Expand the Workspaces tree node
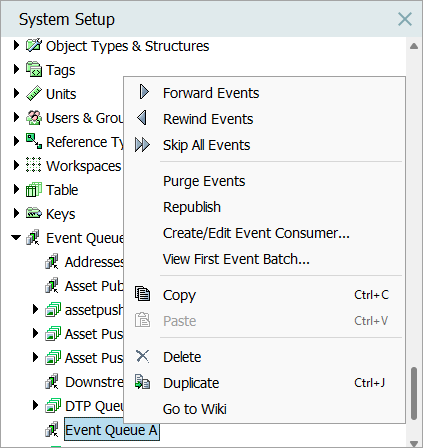 point(16,165)
